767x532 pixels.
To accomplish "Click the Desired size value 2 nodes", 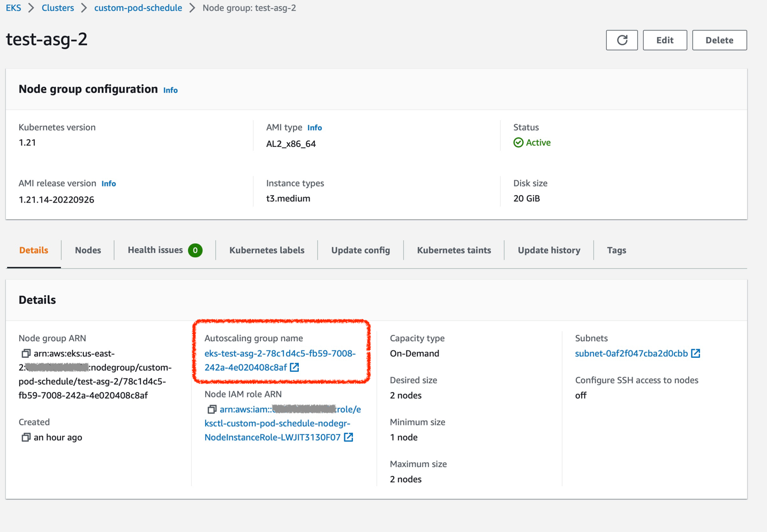I will point(405,395).
